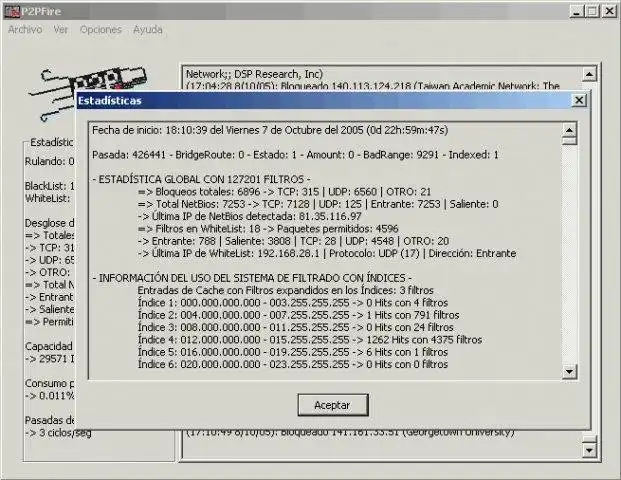Click the Aceptar button

tap(333, 405)
